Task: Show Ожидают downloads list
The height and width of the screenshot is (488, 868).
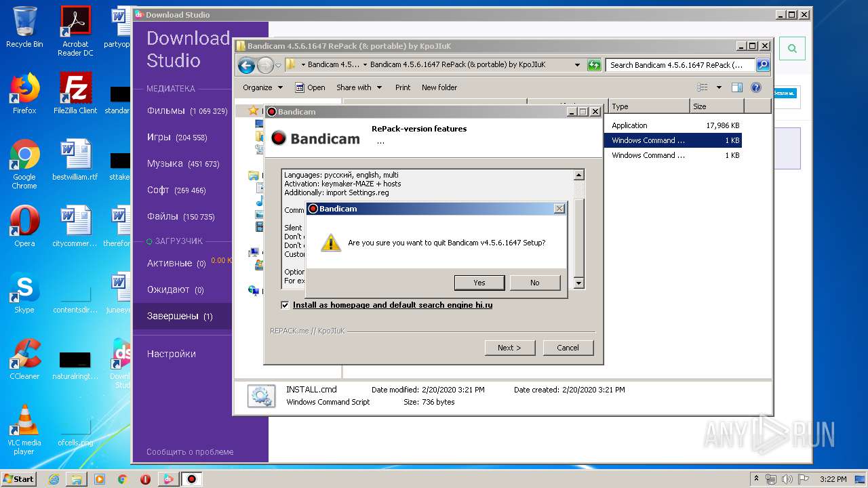Action: point(176,289)
